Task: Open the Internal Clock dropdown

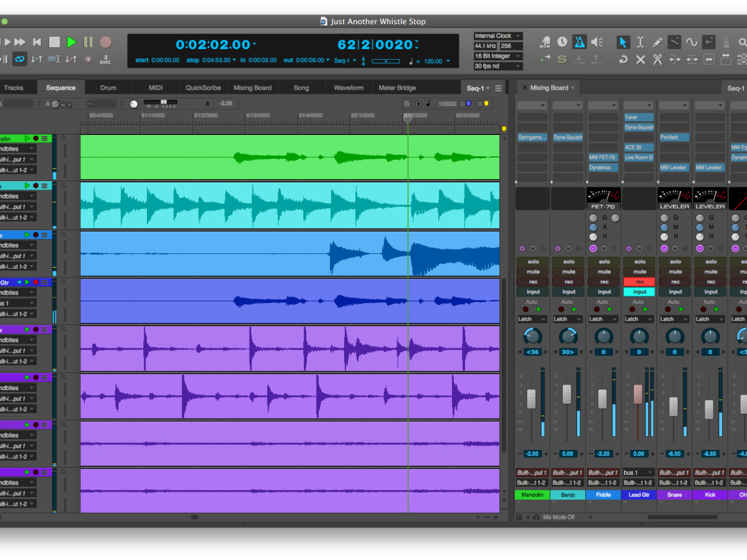Action: tap(498, 36)
